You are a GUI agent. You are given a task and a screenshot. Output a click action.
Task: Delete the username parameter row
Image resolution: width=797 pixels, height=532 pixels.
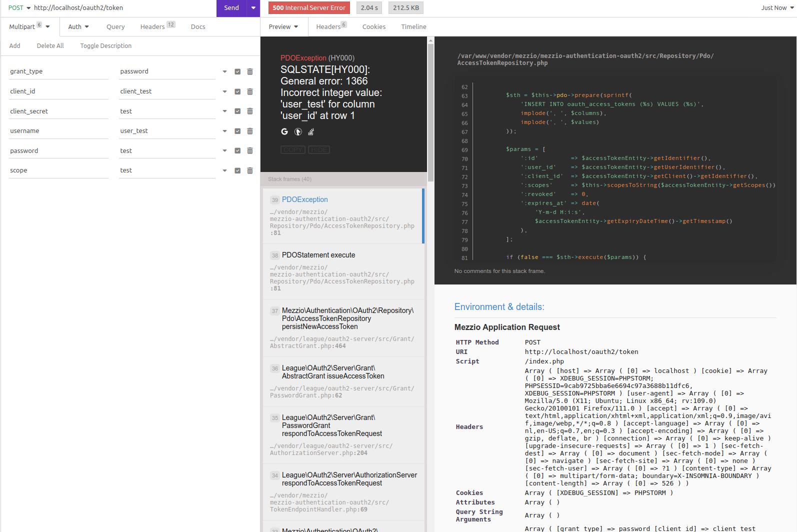(x=250, y=131)
